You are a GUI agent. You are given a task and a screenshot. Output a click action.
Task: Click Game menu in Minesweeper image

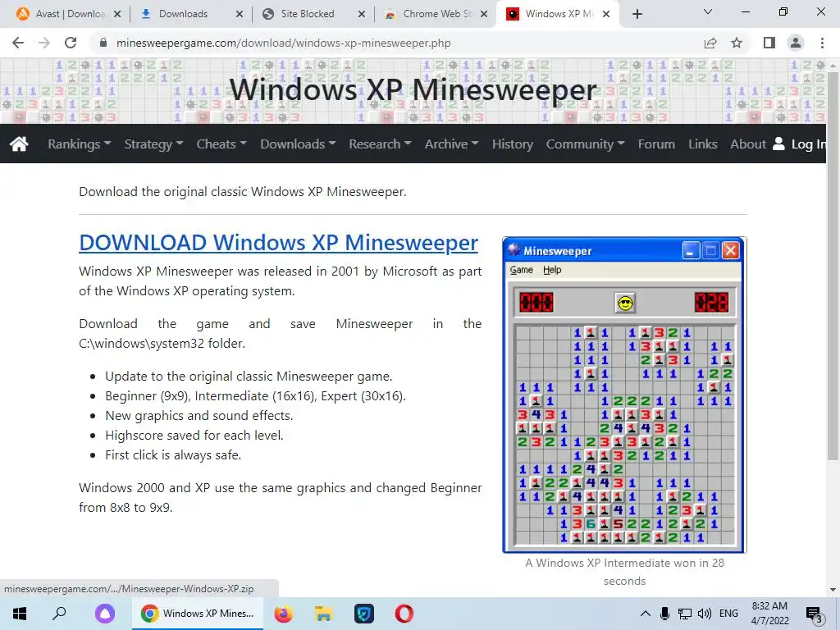pos(521,270)
